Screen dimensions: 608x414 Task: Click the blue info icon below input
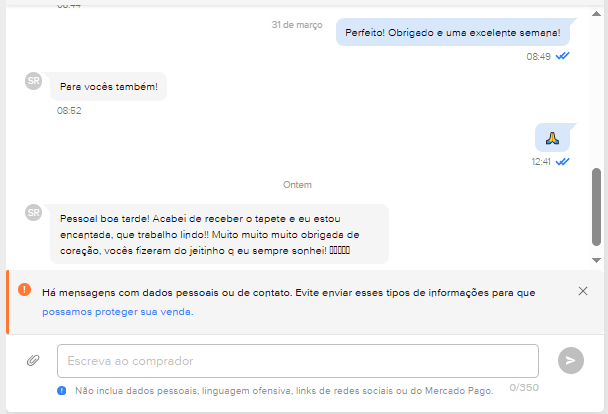pyautogui.click(x=62, y=391)
